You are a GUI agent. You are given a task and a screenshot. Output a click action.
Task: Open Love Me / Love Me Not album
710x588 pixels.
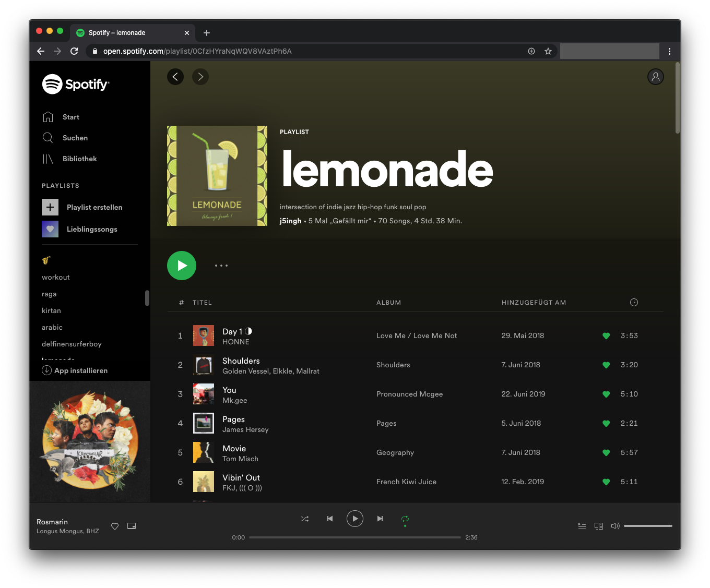point(417,335)
